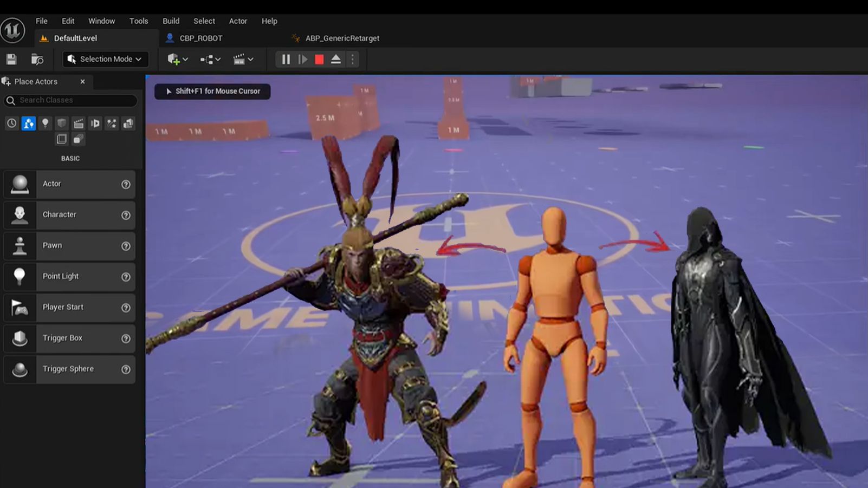Open the Window menu

tap(102, 21)
